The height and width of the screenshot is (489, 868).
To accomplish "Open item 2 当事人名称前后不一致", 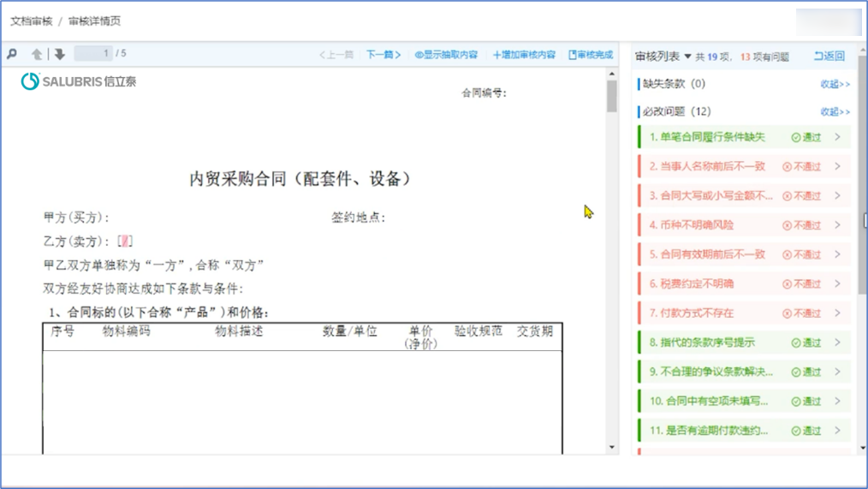I will click(x=744, y=166).
